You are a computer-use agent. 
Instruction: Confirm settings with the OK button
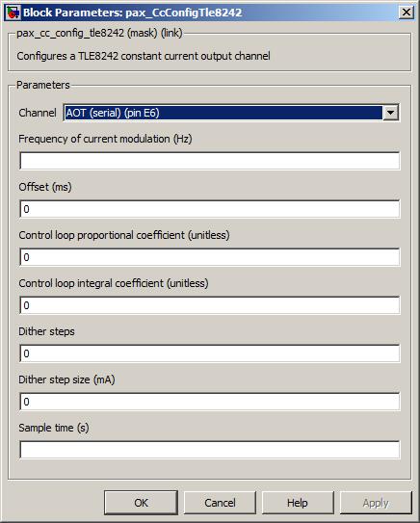141,503
